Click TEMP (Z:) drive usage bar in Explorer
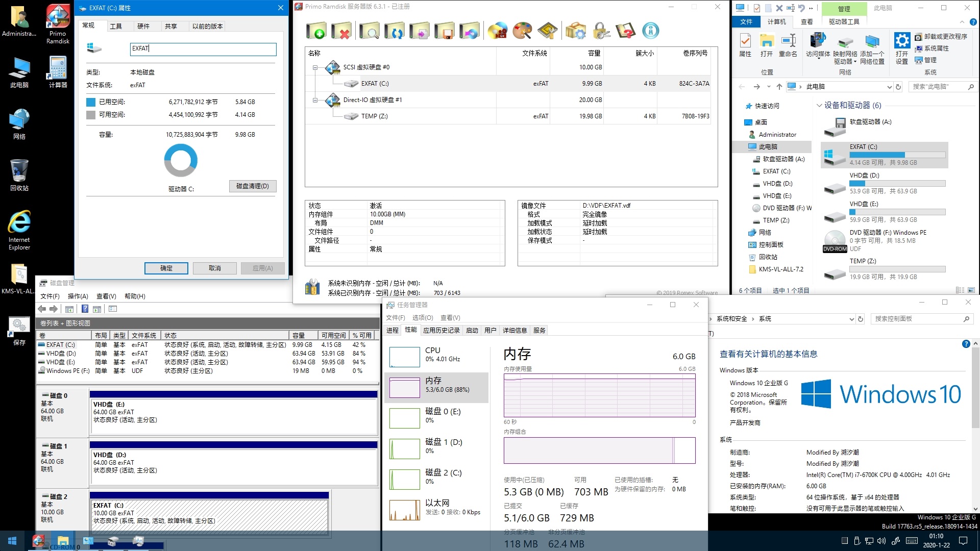 [x=897, y=269]
